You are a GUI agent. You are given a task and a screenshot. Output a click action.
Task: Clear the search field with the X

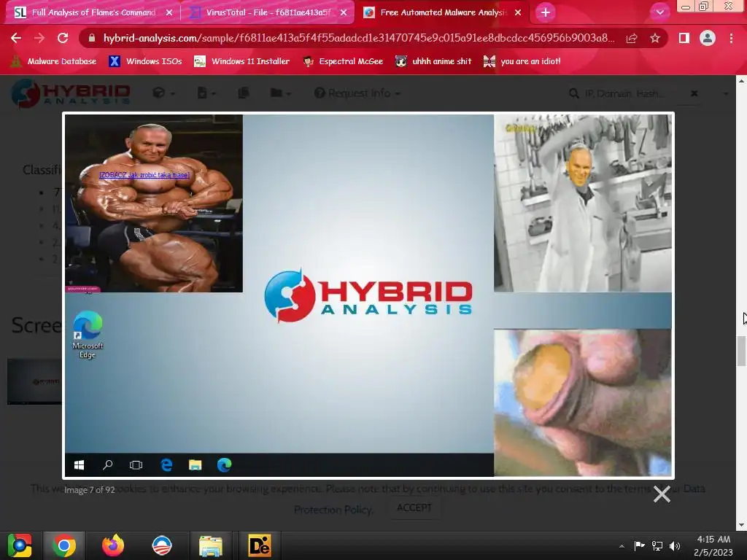[694, 93]
